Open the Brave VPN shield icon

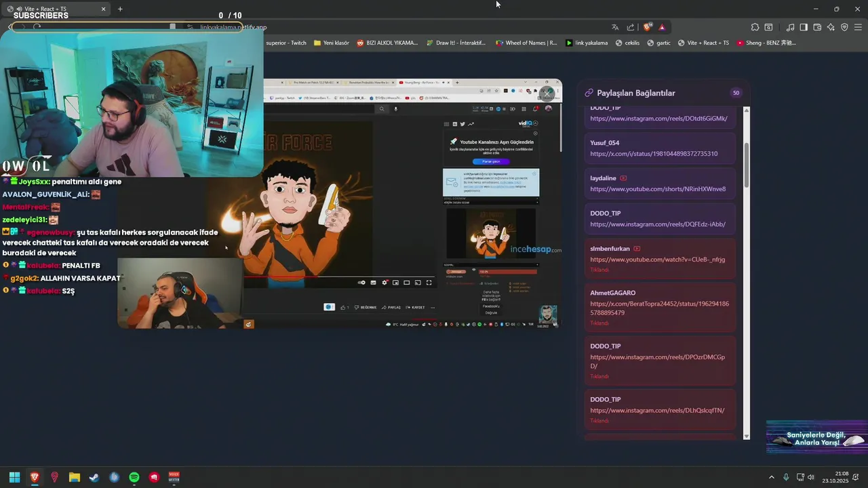844,27
